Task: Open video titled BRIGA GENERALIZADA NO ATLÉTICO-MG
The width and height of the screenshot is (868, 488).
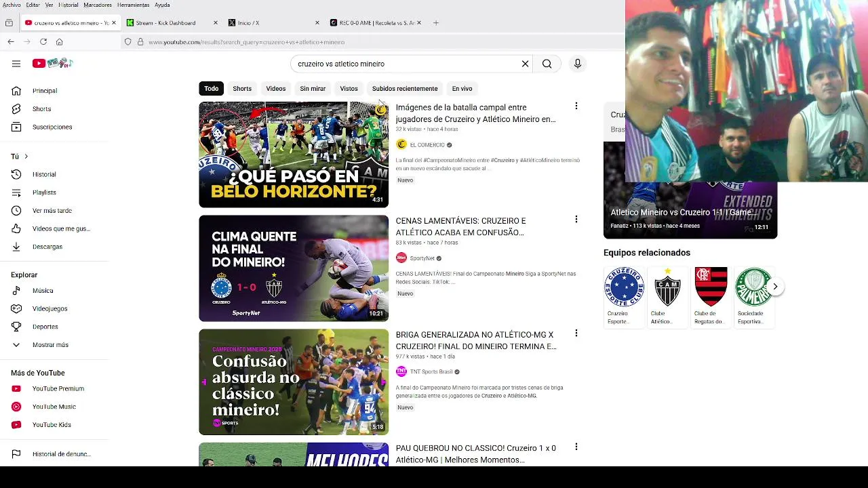Action: [476, 341]
